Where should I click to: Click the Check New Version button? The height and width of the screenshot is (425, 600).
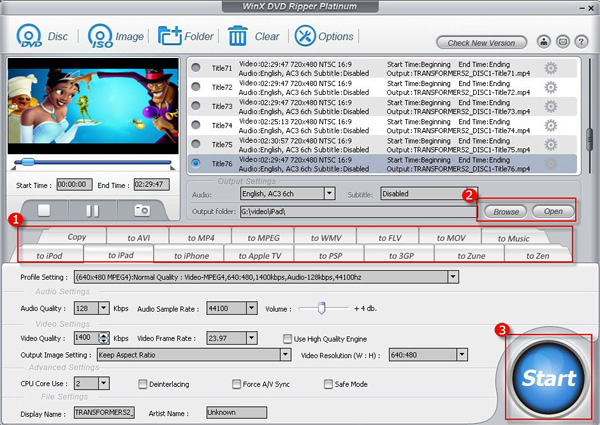click(x=481, y=42)
